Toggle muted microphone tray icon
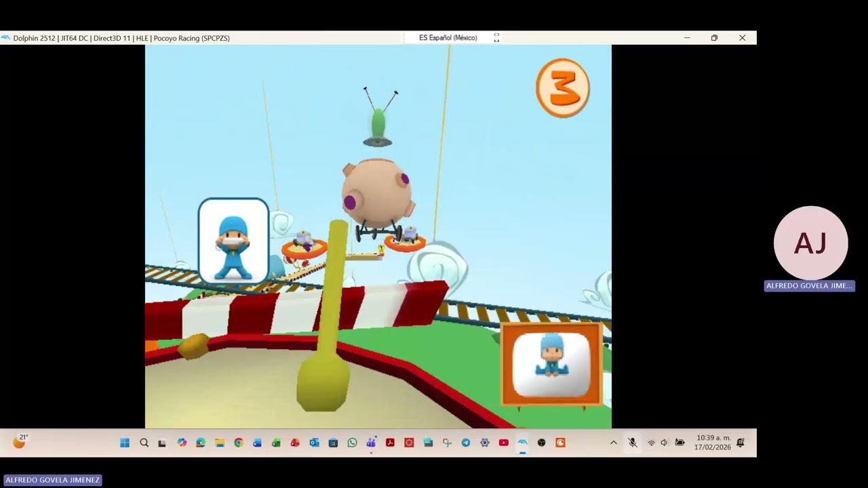 632,443
